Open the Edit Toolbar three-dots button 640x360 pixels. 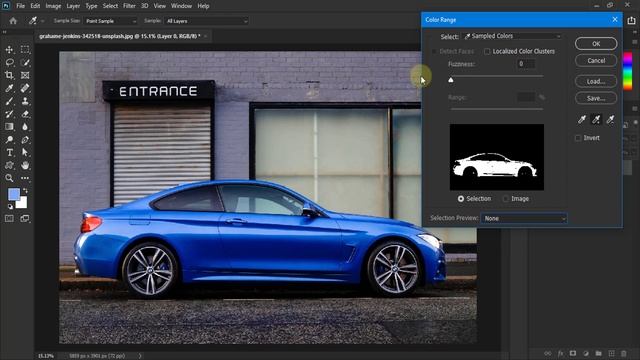[25, 178]
